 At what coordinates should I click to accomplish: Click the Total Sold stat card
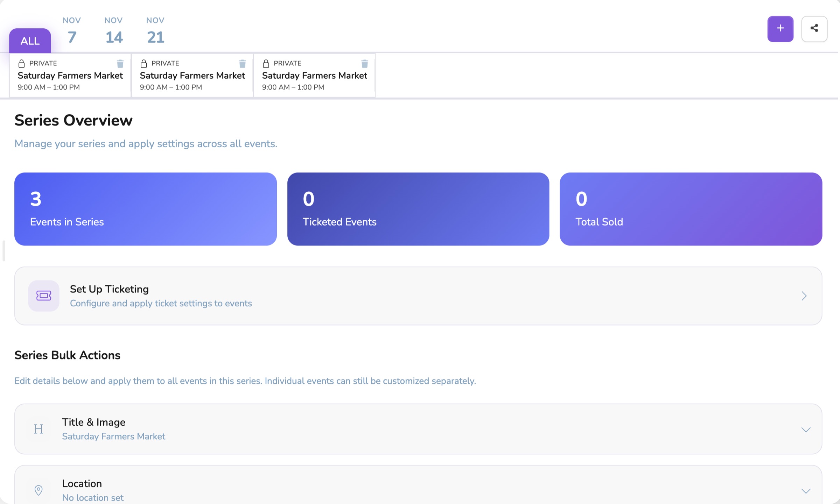[x=691, y=209]
